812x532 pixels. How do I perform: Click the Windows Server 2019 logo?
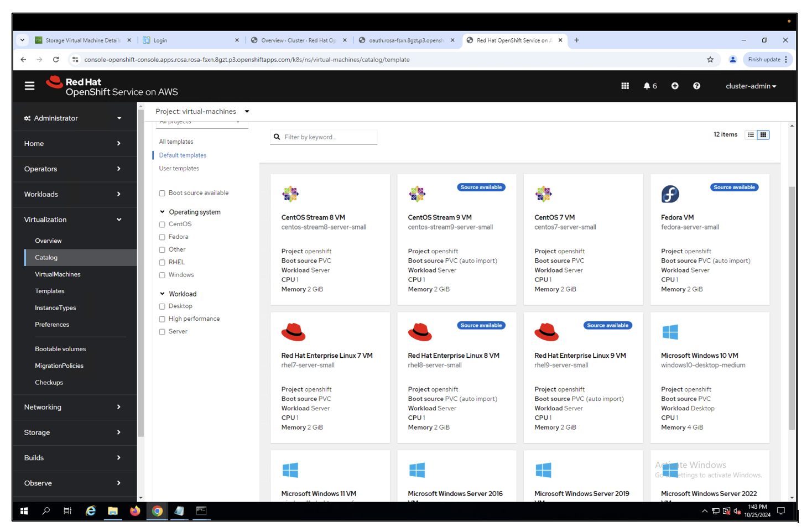[x=544, y=470]
